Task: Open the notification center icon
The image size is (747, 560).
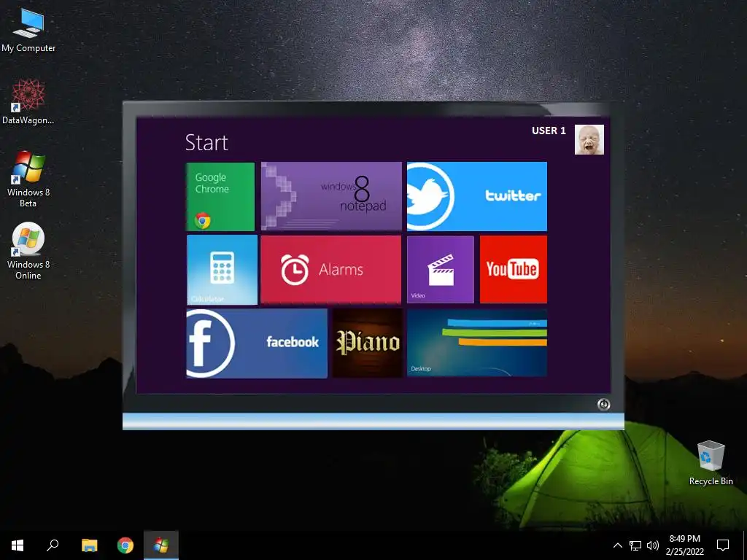Action: (723, 545)
